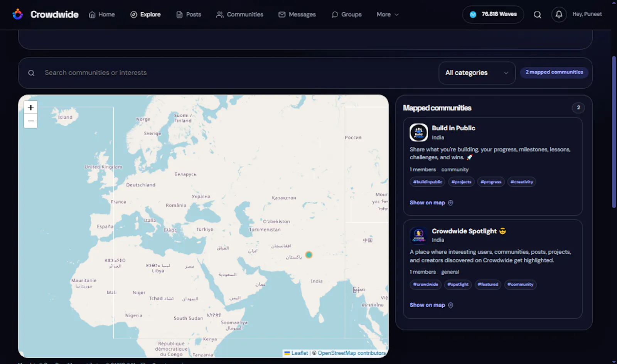Open the Hey, Puneet profile menu

click(587, 14)
